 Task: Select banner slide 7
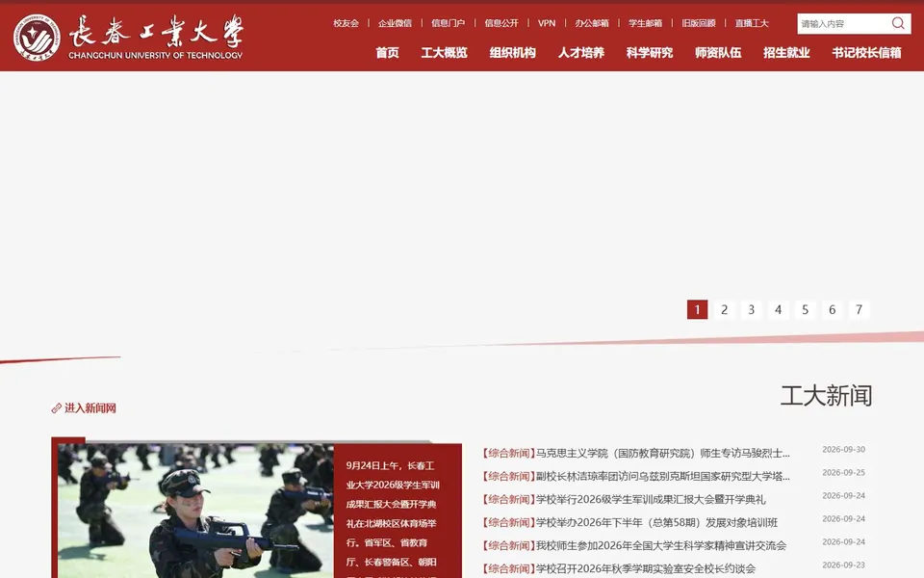pyautogui.click(x=860, y=309)
